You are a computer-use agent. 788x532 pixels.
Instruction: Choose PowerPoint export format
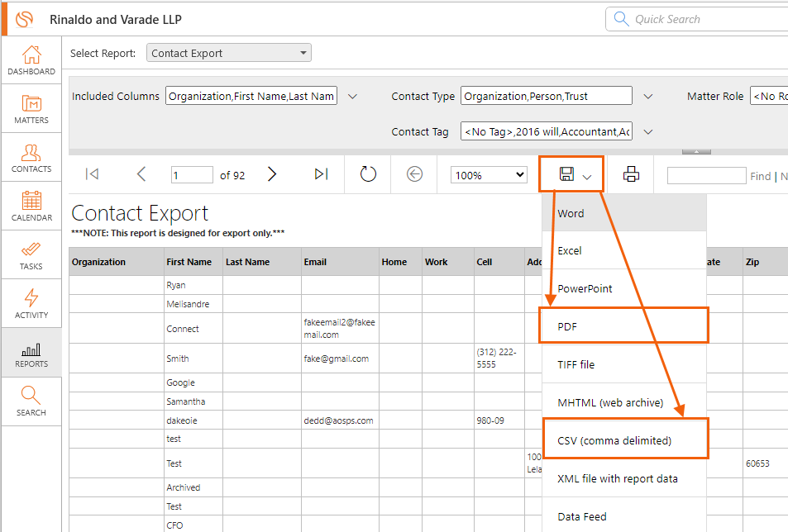click(x=624, y=288)
